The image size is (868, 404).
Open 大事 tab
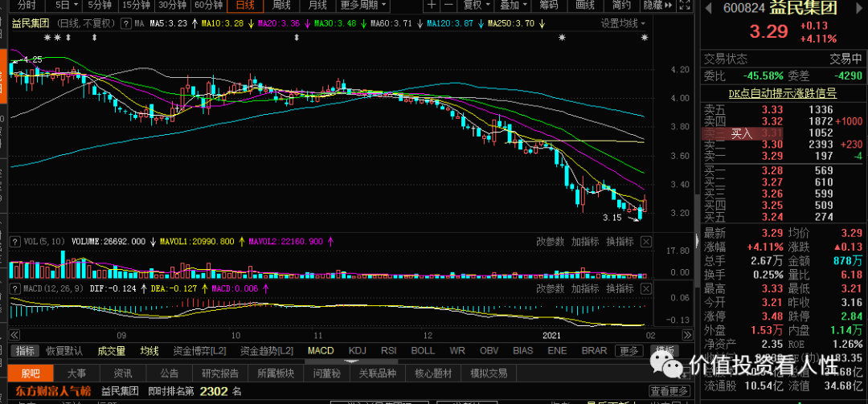(x=76, y=373)
